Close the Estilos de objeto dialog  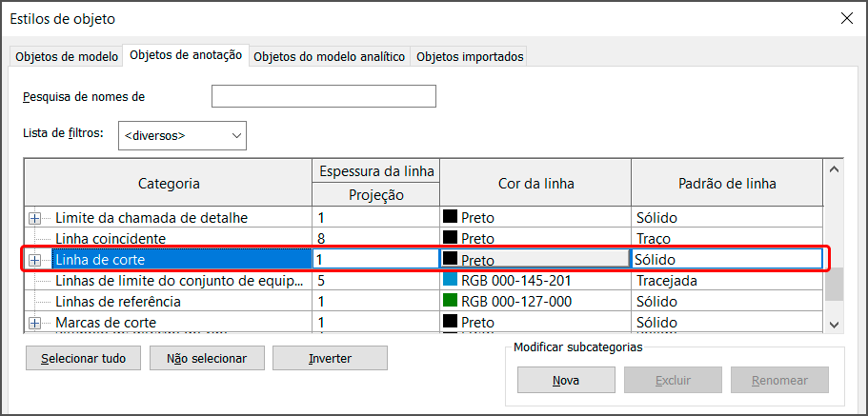[845, 19]
